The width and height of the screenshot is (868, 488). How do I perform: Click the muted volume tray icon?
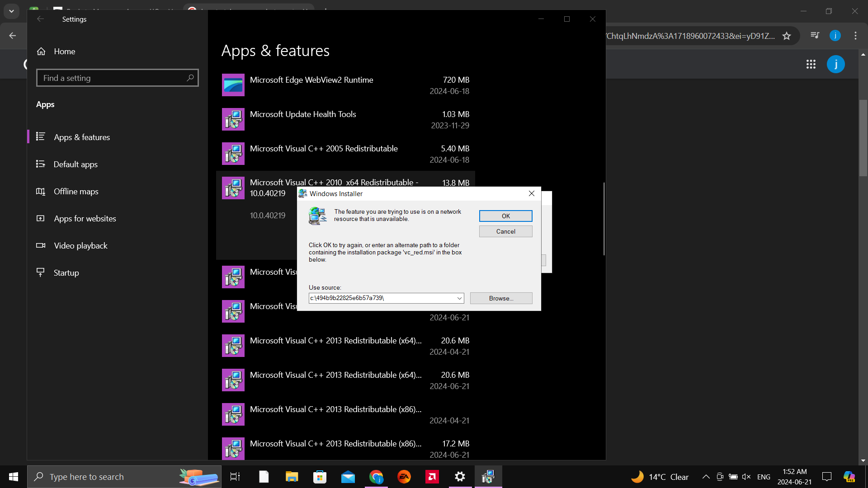pyautogui.click(x=746, y=477)
